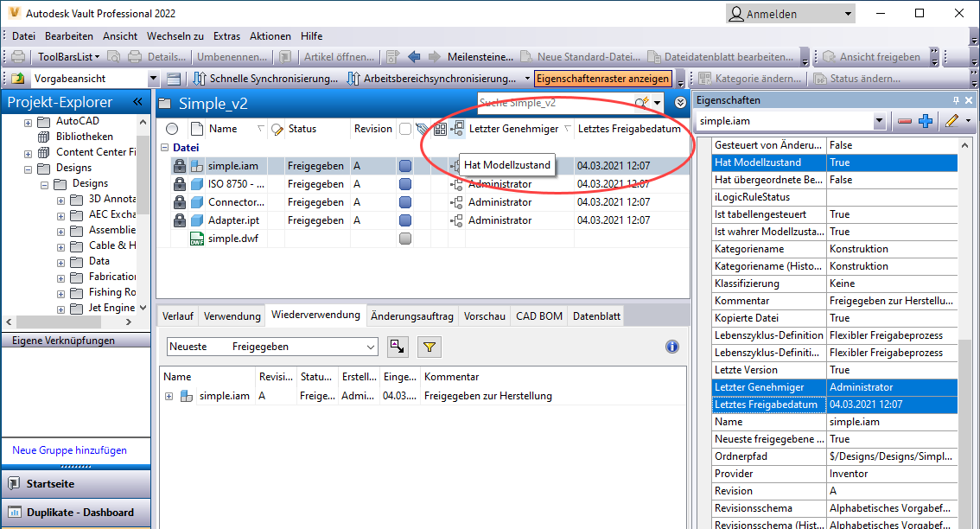Click the gray forward arrow

(434, 57)
